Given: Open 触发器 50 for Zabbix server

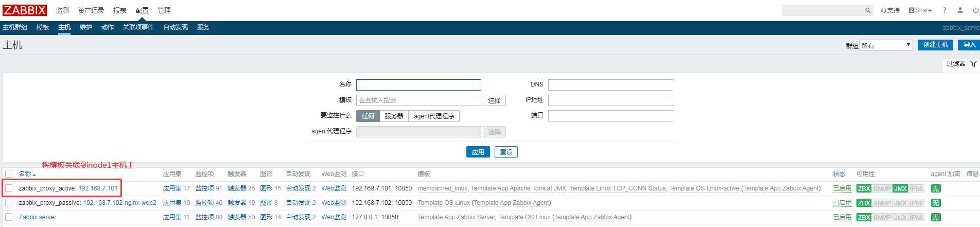Looking at the screenshot, I should (x=237, y=217).
